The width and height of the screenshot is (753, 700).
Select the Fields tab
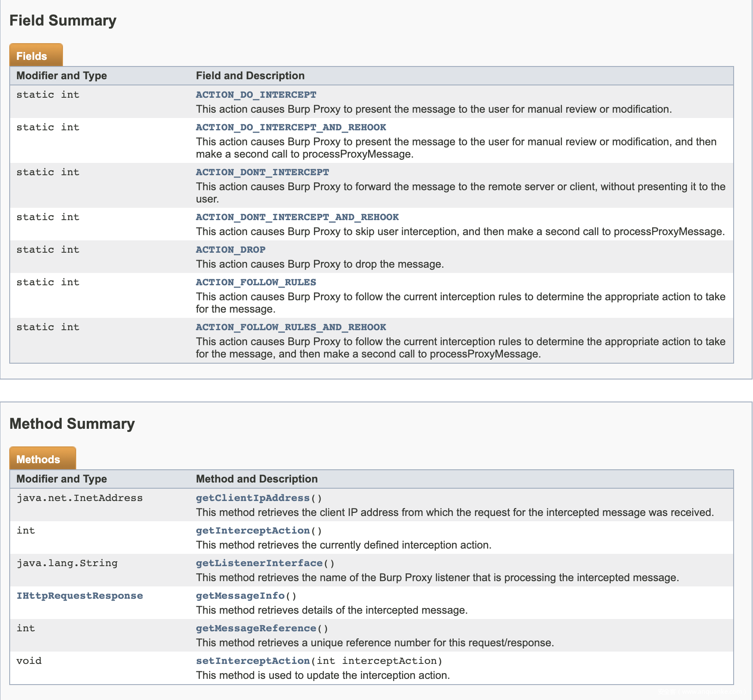coord(32,56)
